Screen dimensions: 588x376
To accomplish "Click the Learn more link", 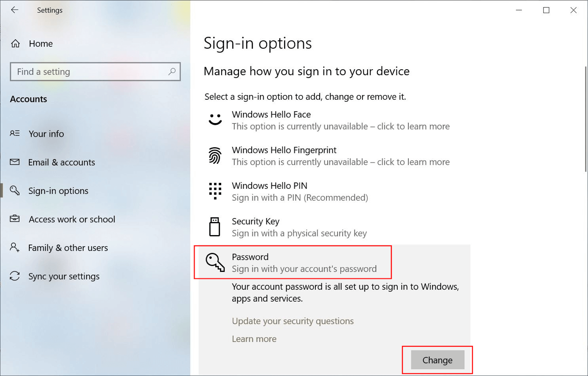I will [x=254, y=339].
